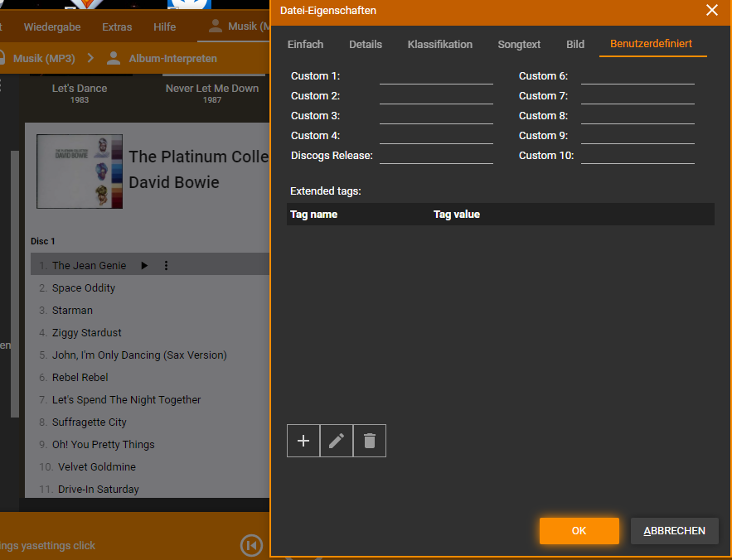
Task: Select track Let's Spend The Night Together
Action: (127, 400)
